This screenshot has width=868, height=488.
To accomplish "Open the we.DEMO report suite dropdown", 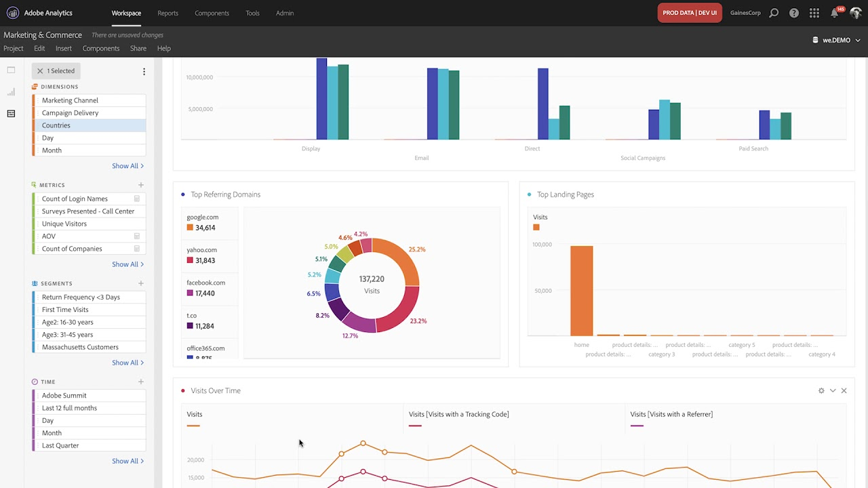I will pos(837,40).
